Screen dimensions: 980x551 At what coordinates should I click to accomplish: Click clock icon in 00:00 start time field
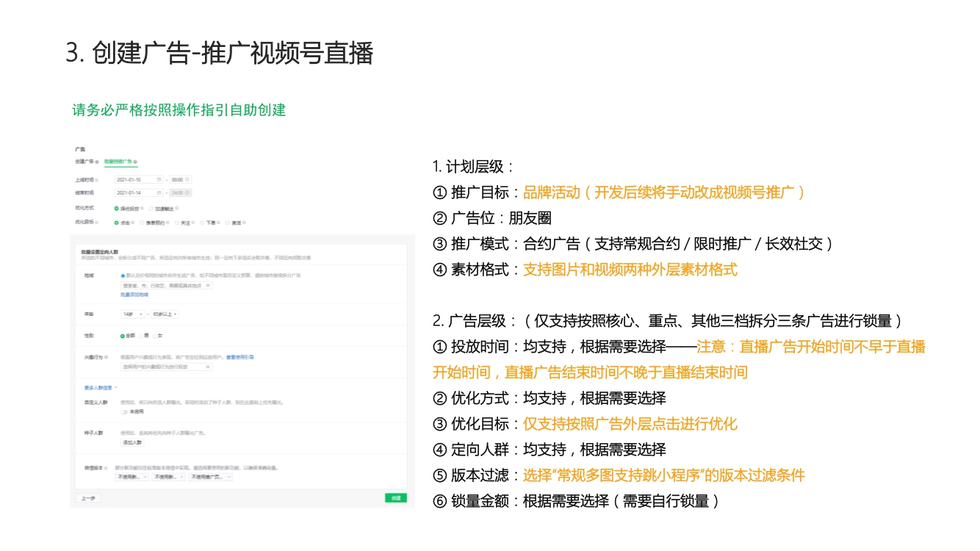188,179
